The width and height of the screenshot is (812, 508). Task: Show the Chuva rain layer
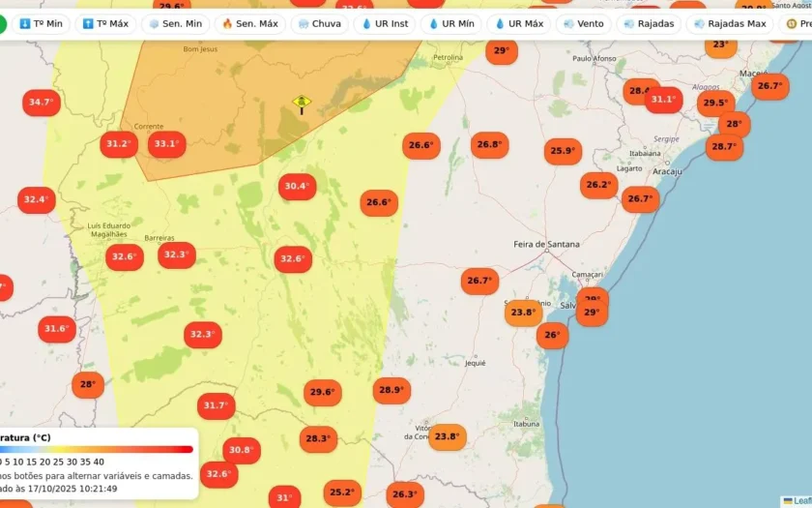320,24
